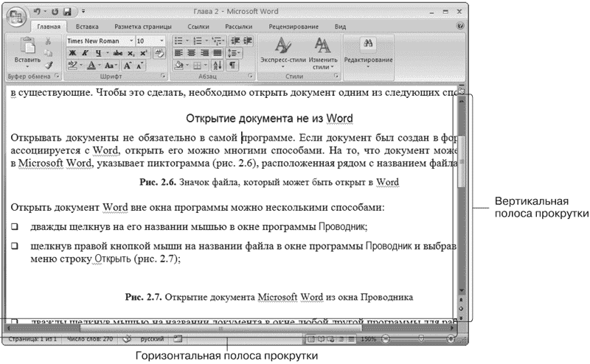Click the Increase Indent icon

[x=248, y=41]
